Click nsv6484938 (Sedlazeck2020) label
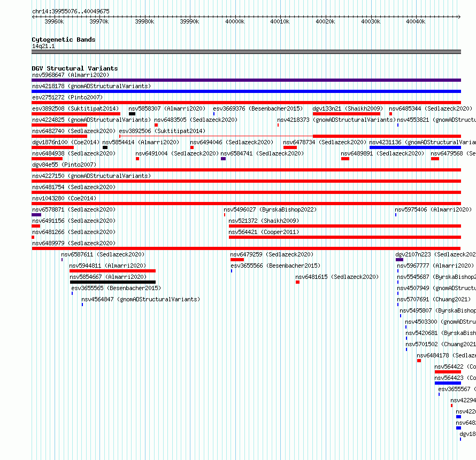Image resolution: width=476 pixels, height=460 pixels. point(74,153)
